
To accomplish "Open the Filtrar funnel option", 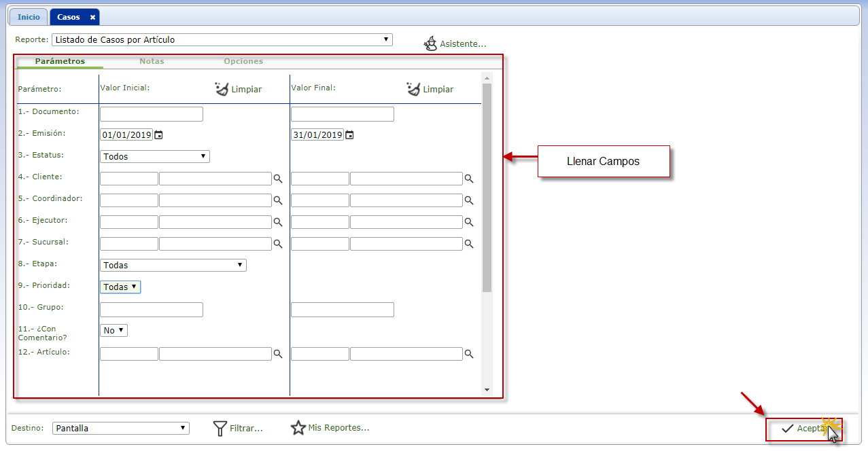I will tap(220, 428).
